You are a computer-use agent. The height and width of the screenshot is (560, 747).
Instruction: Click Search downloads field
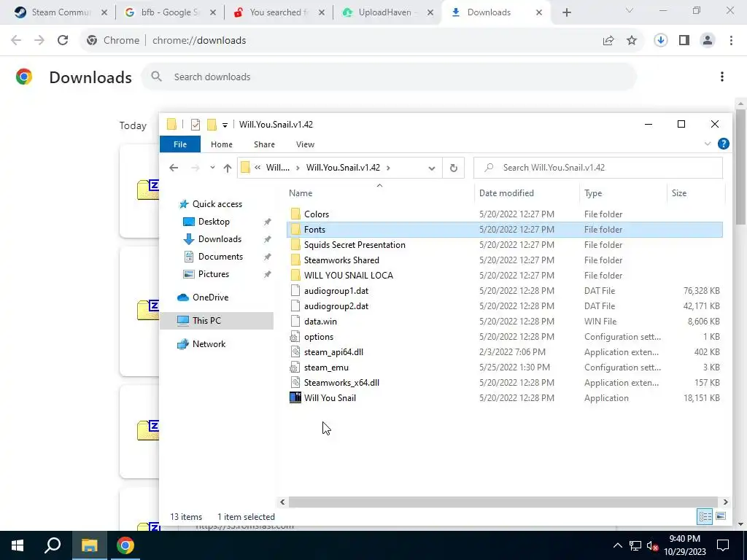pyautogui.click(x=389, y=77)
